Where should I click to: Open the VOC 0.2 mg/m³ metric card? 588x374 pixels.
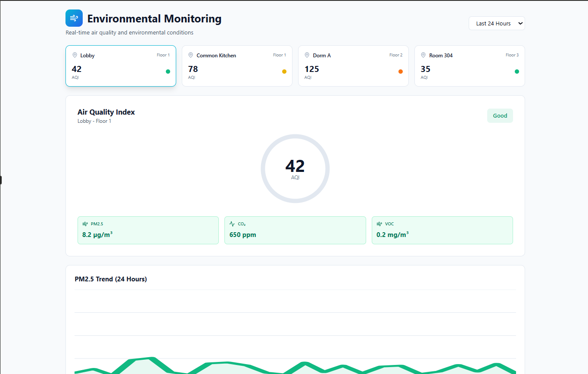point(442,230)
